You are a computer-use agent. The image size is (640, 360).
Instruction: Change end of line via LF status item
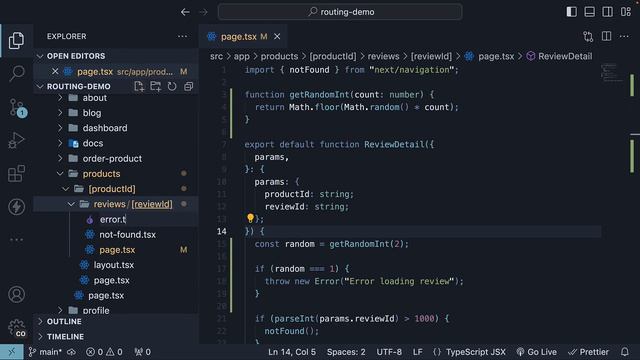[418, 352]
